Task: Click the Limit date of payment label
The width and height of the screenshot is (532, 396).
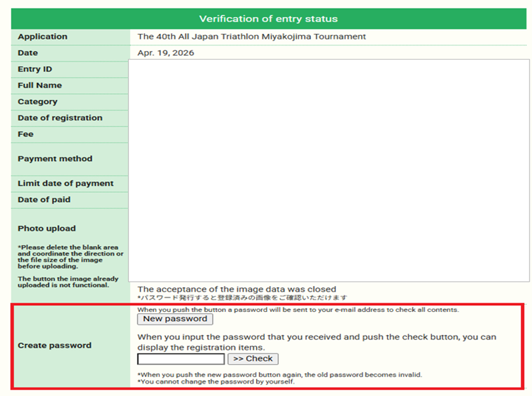Action: [66, 184]
